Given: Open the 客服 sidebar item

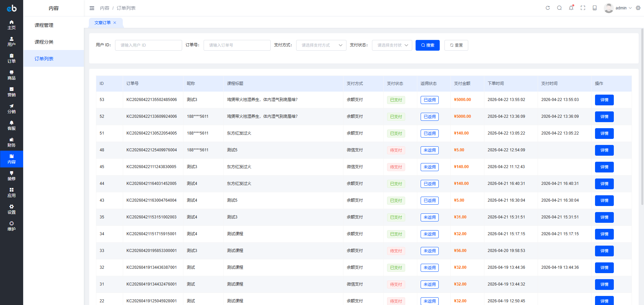Looking at the screenshot, I should [x=11, y=125].
